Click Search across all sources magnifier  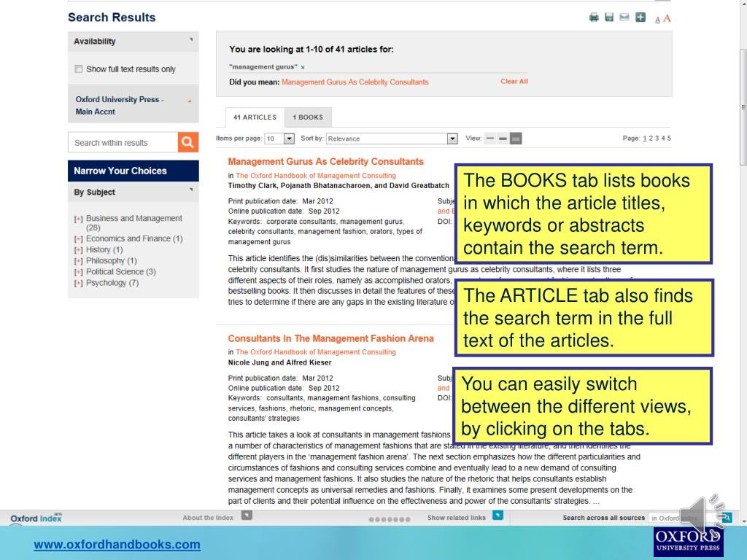[x=727, y=518]
